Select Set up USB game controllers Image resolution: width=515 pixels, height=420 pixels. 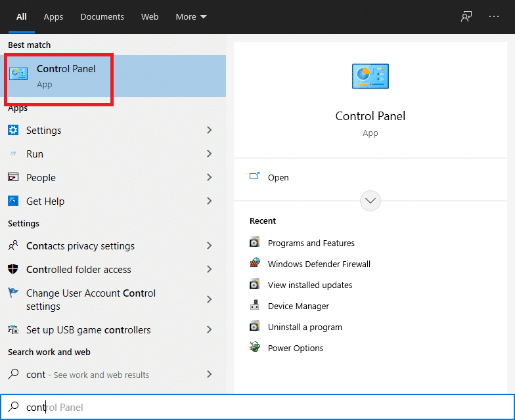click(x=88, y=329)
